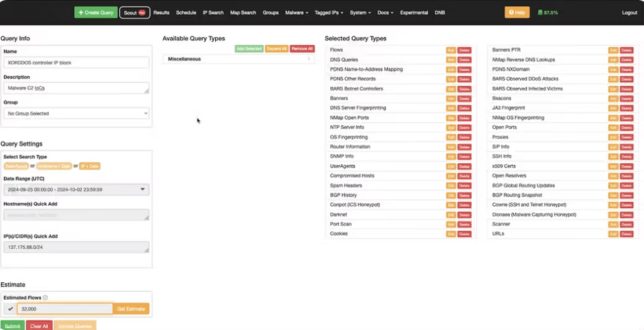Click the Get Estimate button
644x330 pixels.
pyautogui.click(x=131, y=309)
